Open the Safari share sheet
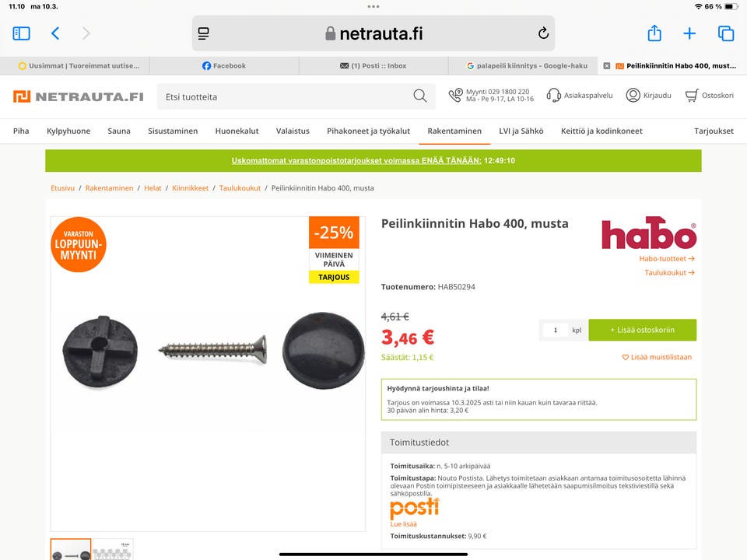The image size is (747, 560). [x=654, y=33]
